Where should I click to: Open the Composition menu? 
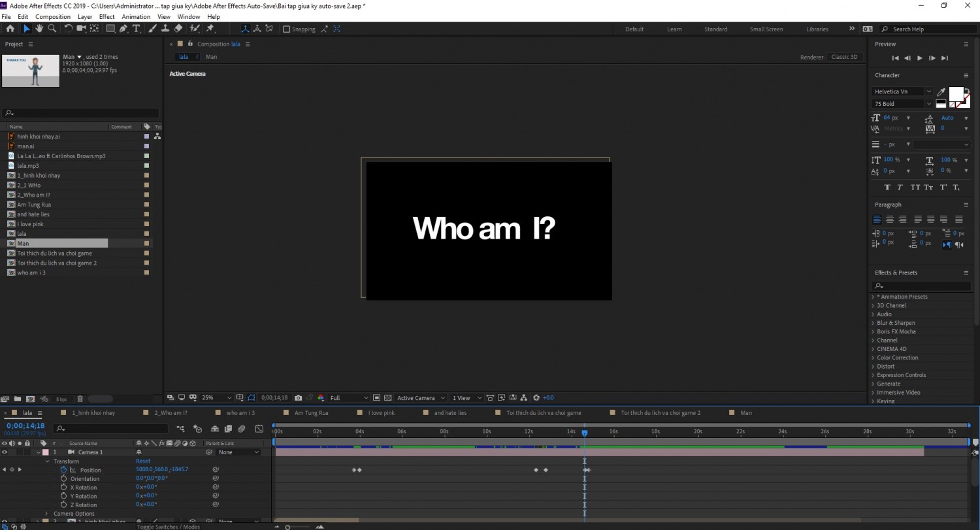click(x=53, y=16)
